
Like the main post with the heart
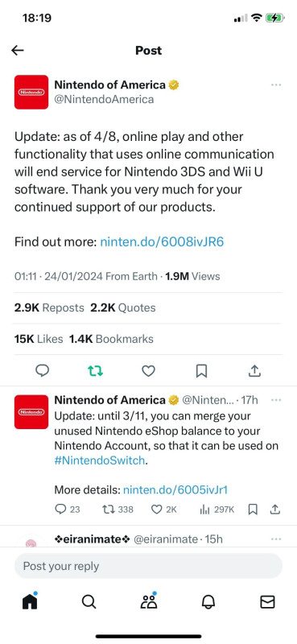[x=148, y=371]
